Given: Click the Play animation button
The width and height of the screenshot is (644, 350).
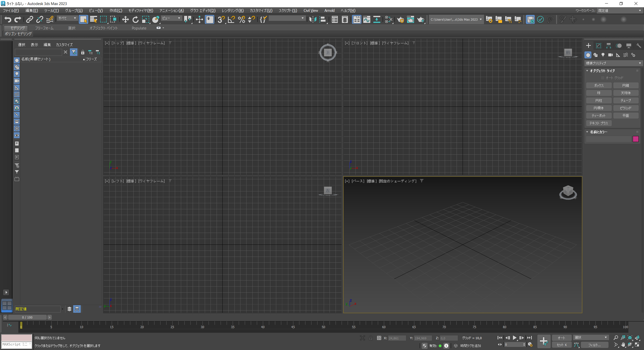Looking at the screenshot, I should point(514,338).
